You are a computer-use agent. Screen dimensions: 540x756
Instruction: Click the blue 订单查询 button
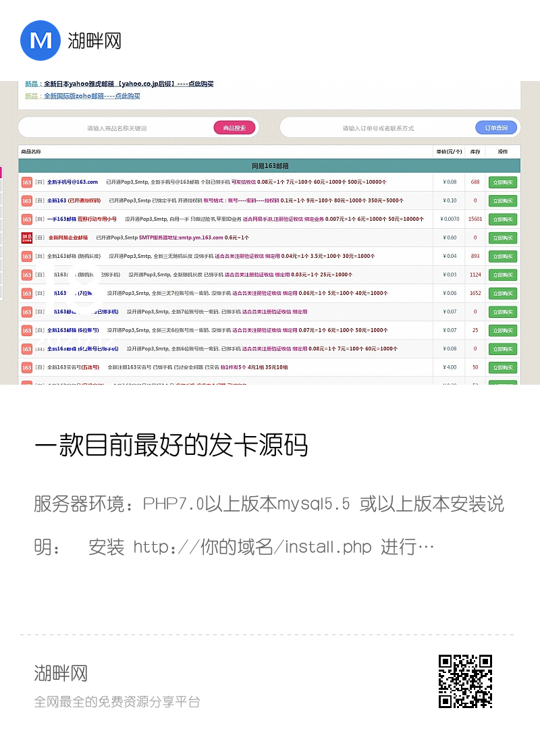coord(496,128)
